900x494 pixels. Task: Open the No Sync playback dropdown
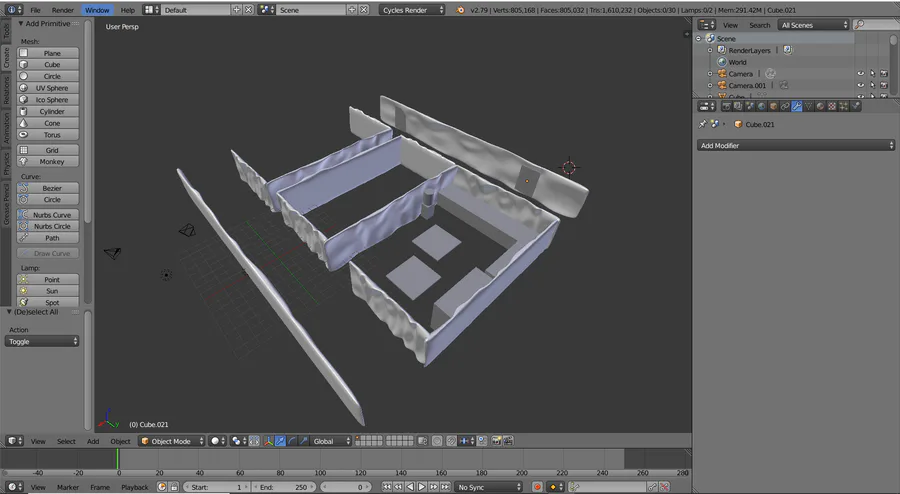click(x=488, y=487)
